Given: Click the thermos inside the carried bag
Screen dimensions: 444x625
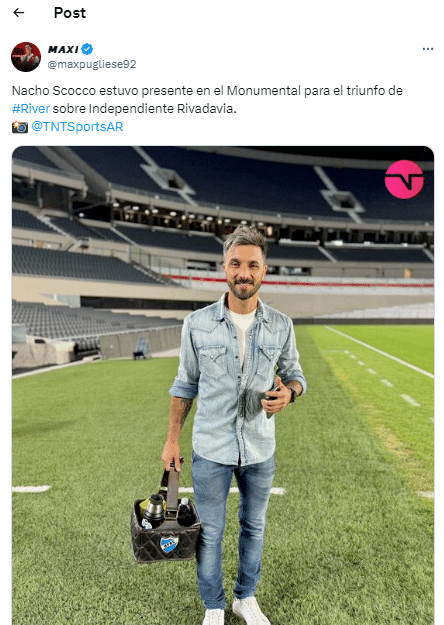Looking at the screenshot, I should pos(154,509).
